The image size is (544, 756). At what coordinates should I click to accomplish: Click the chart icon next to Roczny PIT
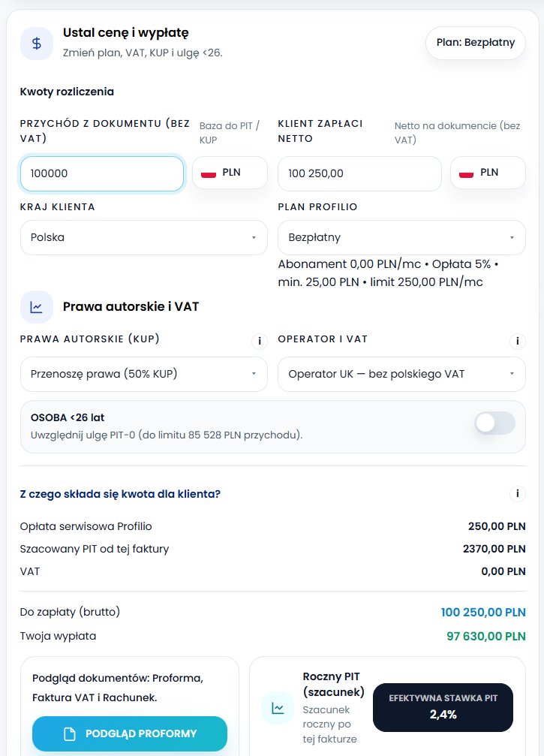[278, 707]
